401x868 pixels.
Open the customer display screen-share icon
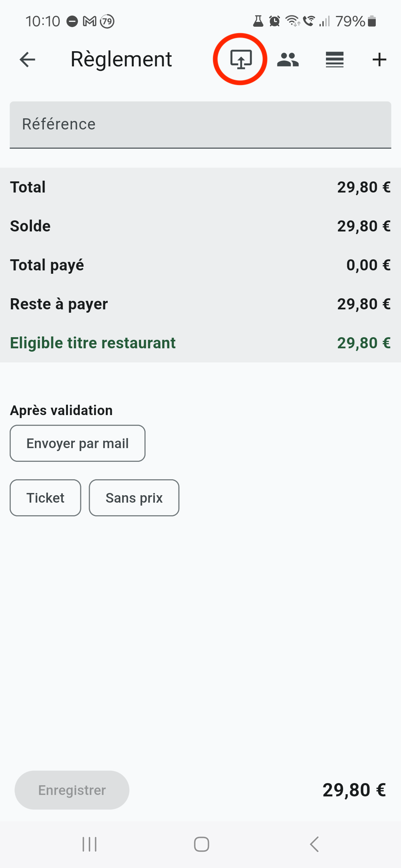241,59
